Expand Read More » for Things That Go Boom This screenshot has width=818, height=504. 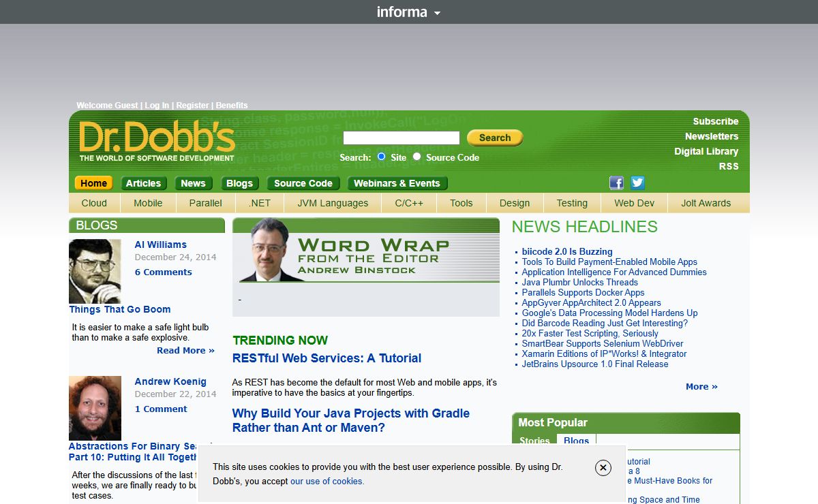(185, 351)
